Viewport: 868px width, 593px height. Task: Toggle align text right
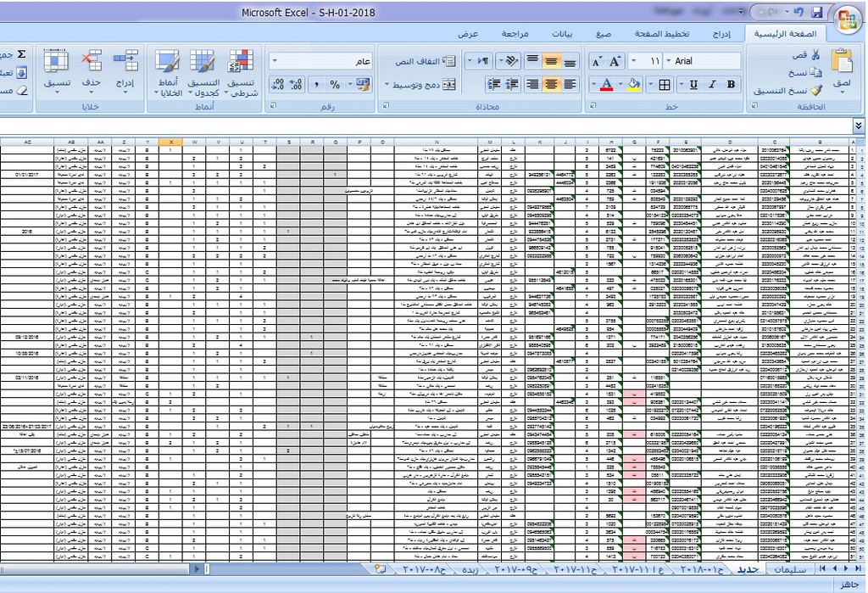pos(532,84)
